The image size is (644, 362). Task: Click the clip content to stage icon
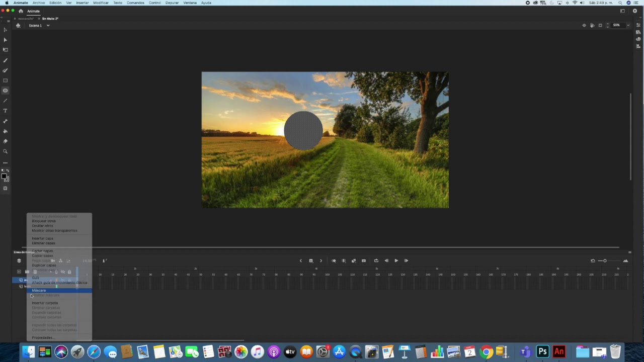[600, 25]
